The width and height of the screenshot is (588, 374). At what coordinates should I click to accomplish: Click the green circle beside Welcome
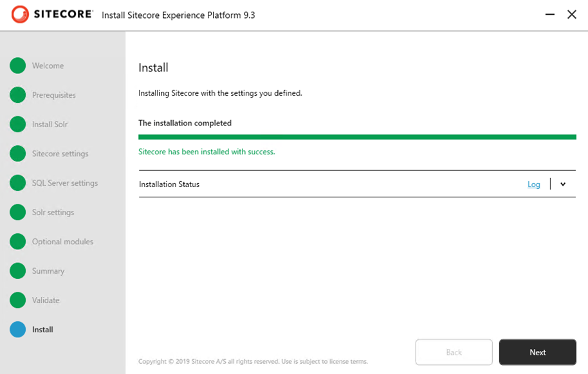tap(18, 66)
